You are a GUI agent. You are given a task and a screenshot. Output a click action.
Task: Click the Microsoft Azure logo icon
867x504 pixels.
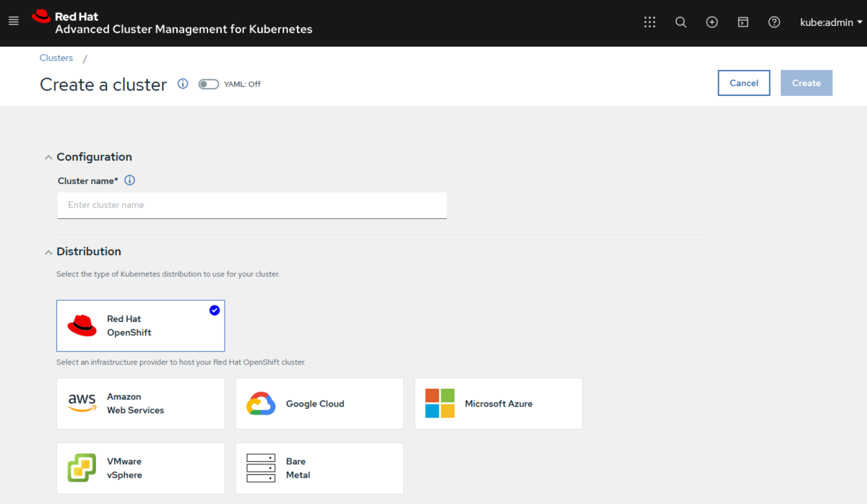[440, 404]
